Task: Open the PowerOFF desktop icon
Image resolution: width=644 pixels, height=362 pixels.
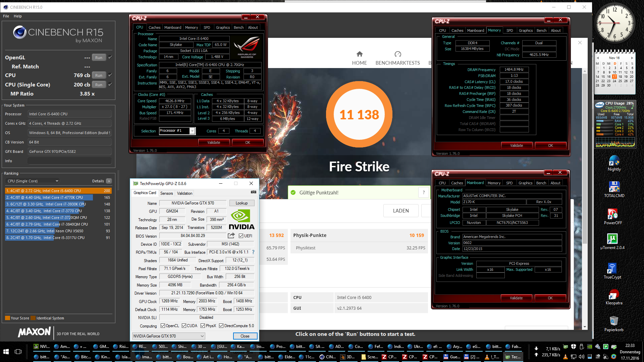Action: (x=613, y=217)
